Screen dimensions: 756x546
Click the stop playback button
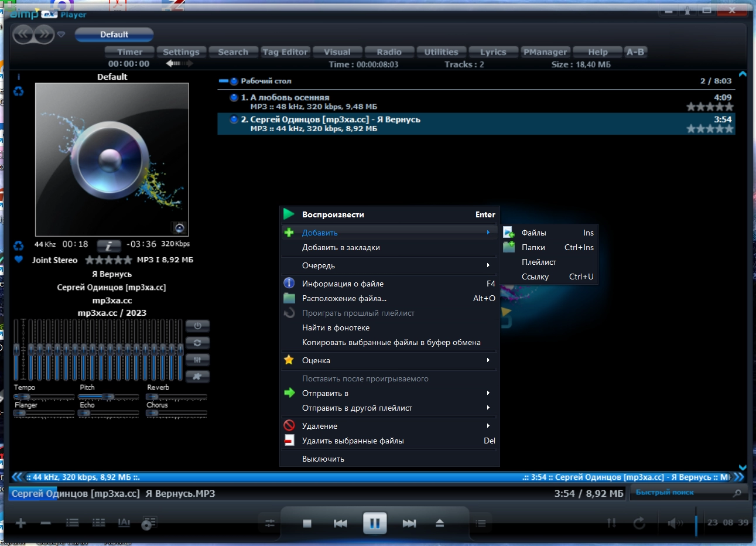tap(307, 523)
